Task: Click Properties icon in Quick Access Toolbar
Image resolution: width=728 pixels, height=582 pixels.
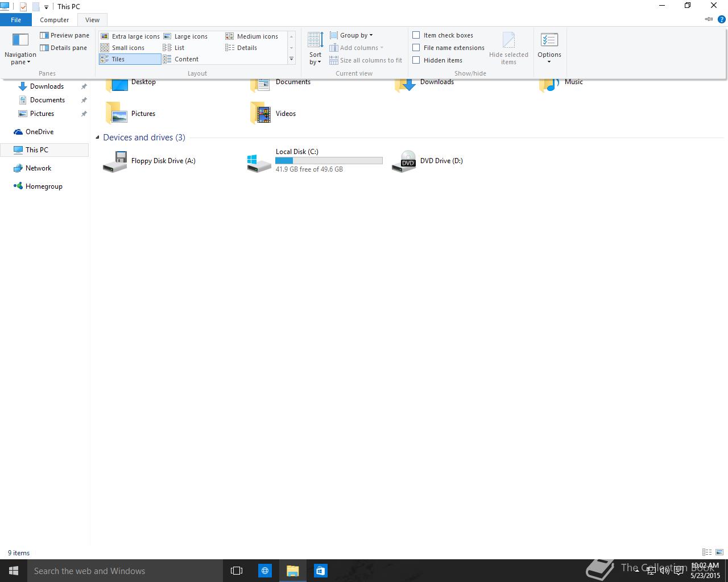Action: (x=23, y=7)
